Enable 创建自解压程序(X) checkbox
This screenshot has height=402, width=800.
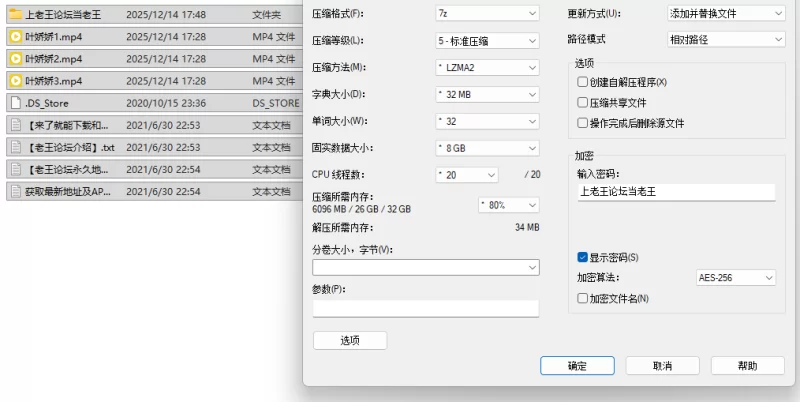[x=582, y=82]
